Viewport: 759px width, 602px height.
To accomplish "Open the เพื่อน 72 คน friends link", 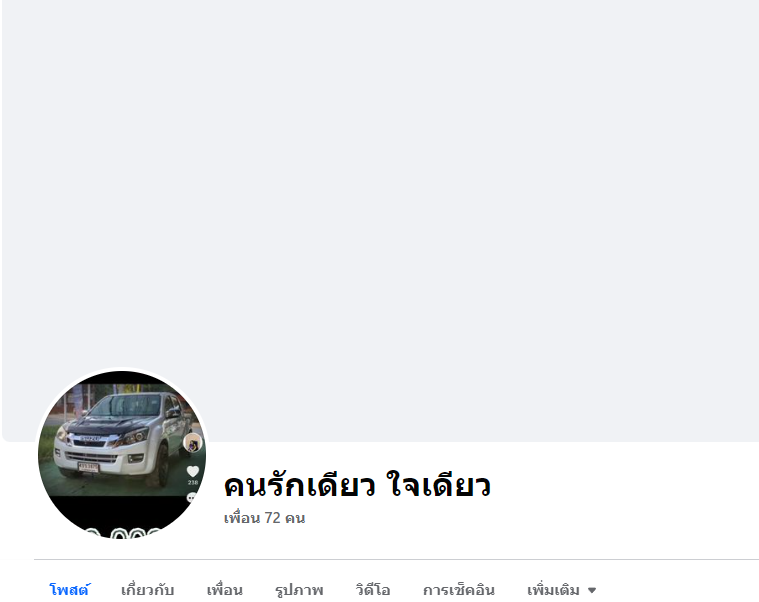I will (x=264, y=518).
